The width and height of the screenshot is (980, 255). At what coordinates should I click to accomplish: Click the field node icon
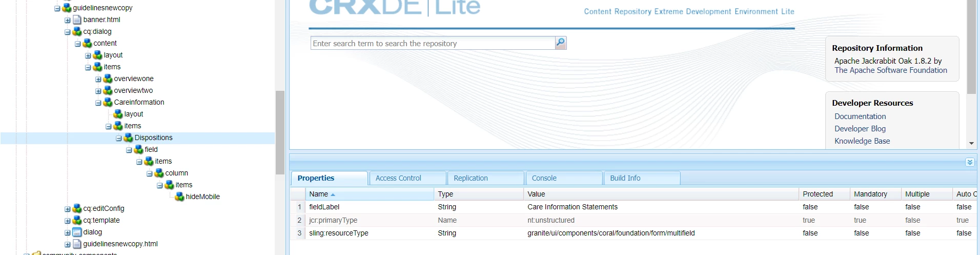coord(139,149)
